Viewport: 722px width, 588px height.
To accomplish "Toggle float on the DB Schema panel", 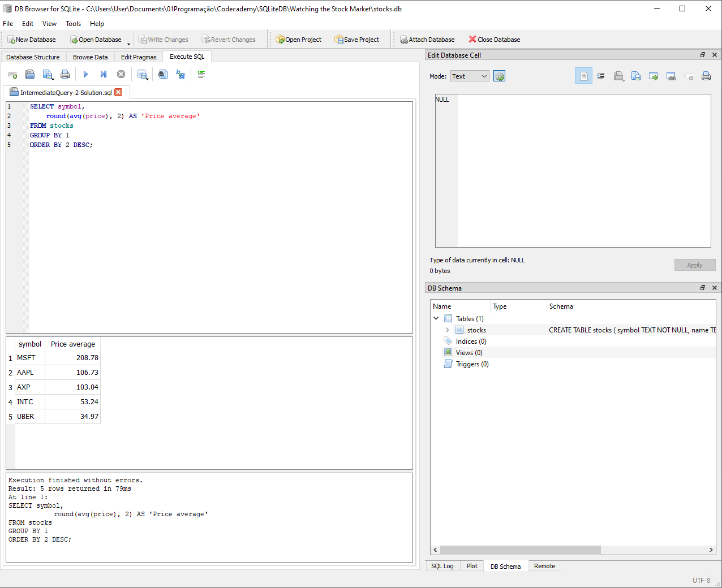I will (x=703, y=288).
